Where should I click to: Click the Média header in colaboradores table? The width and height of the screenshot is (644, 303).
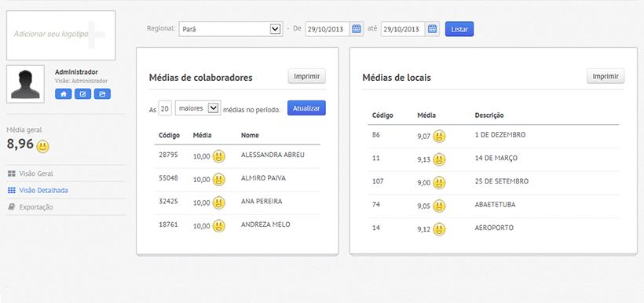click(202, 135)
